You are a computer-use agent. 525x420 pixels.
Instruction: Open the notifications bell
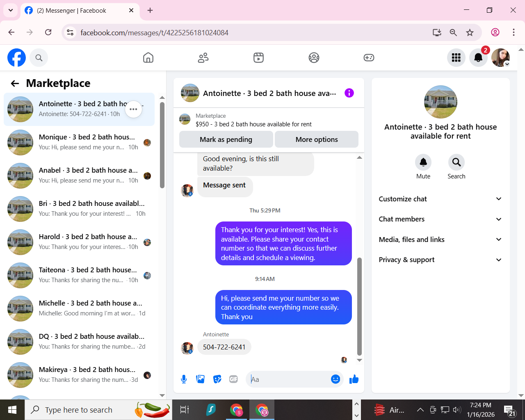(x=478, y=58)
